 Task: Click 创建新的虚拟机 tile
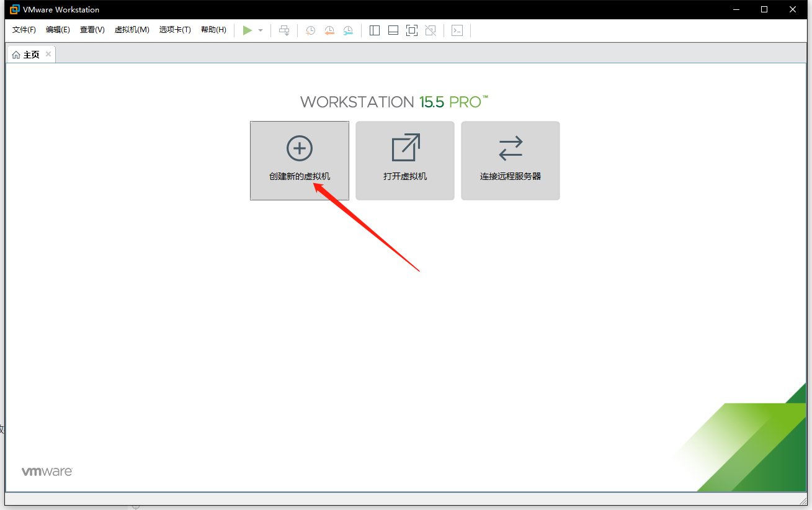[x=300, y=161]
